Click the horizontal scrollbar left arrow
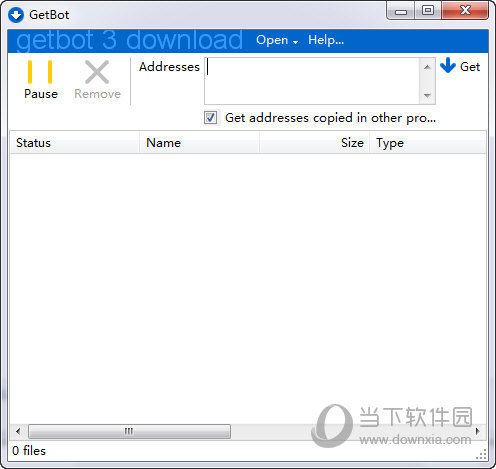496x469 pixels. point(18,431)
